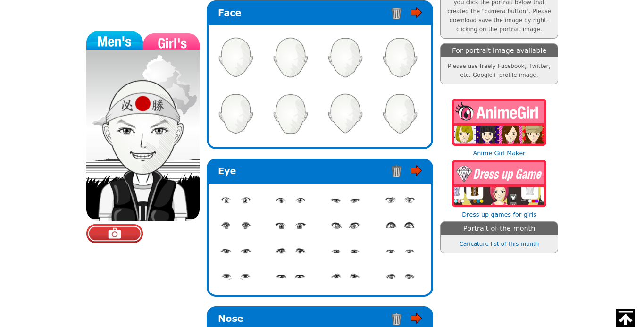Open Dress up games for girls link
Viewport: 644px width, 327px height.
499,215
